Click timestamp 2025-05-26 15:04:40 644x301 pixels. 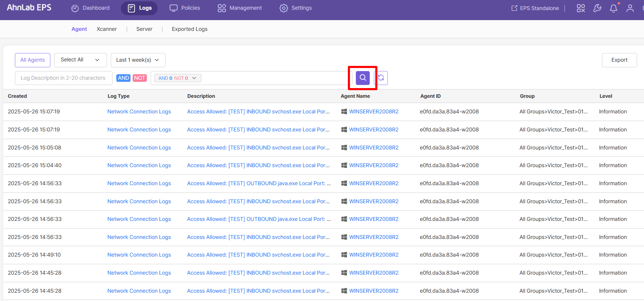click(x=35, y=165)
